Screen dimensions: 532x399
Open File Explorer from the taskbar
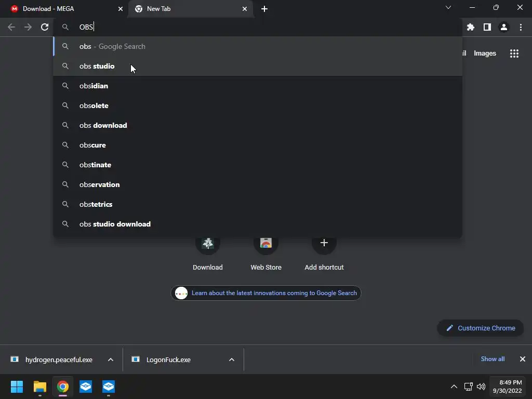(39, 387)
